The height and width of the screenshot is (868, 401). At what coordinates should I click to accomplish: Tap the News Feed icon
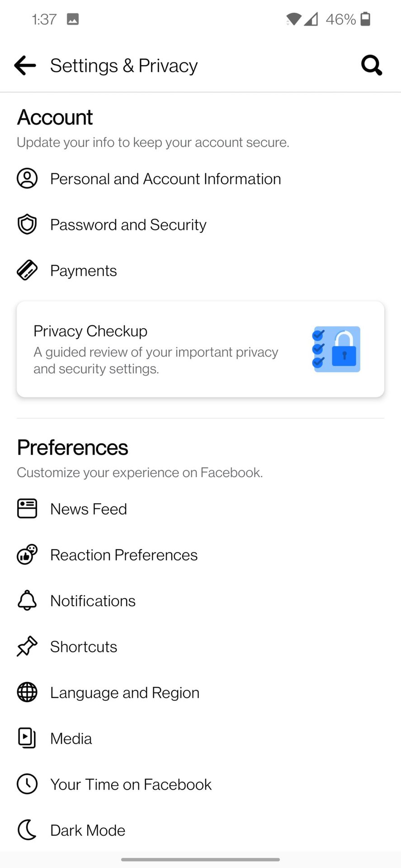27,509
